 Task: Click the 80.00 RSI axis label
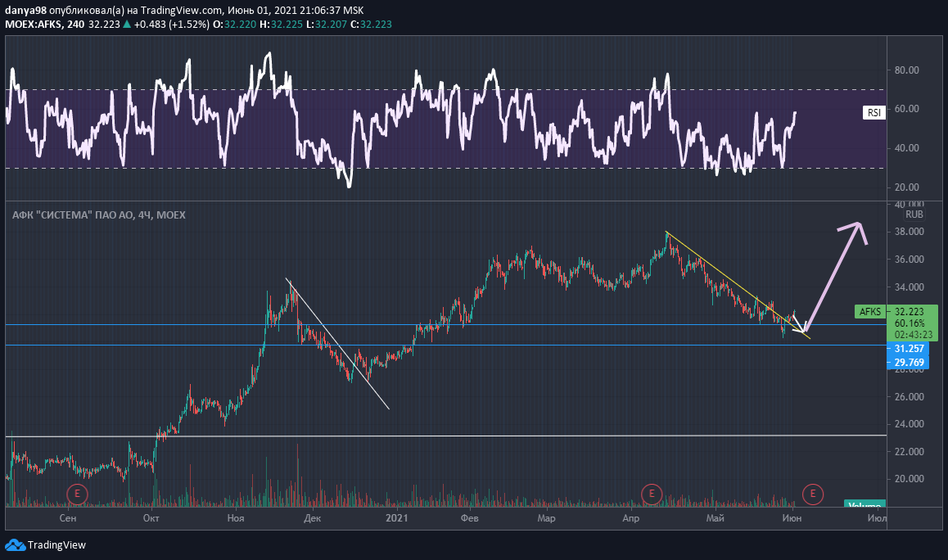(907, 70)
